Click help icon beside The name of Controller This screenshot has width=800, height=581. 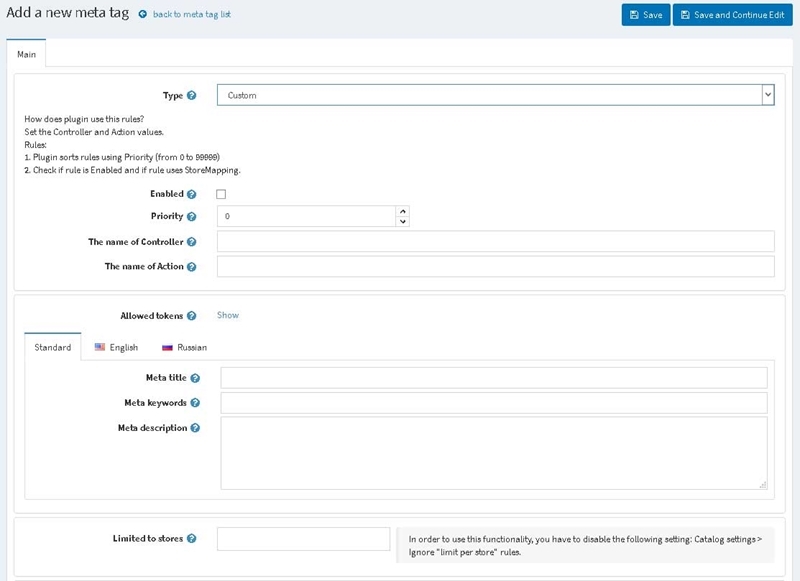coord(191,242)
